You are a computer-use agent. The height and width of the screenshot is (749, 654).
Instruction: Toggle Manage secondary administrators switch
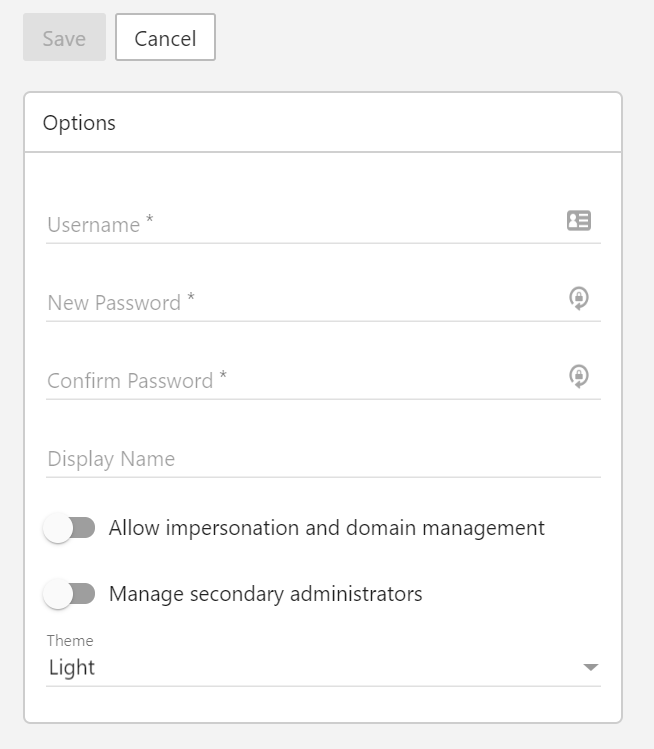coord(69,594)
